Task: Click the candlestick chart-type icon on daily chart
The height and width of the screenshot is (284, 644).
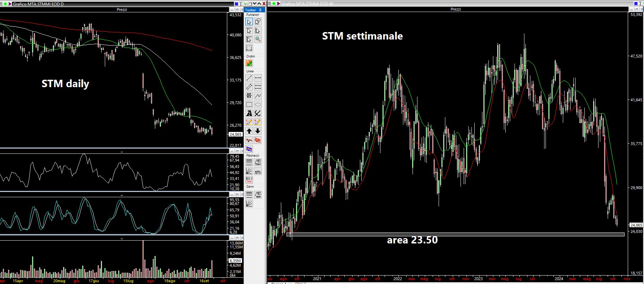Action: (246, 4)
